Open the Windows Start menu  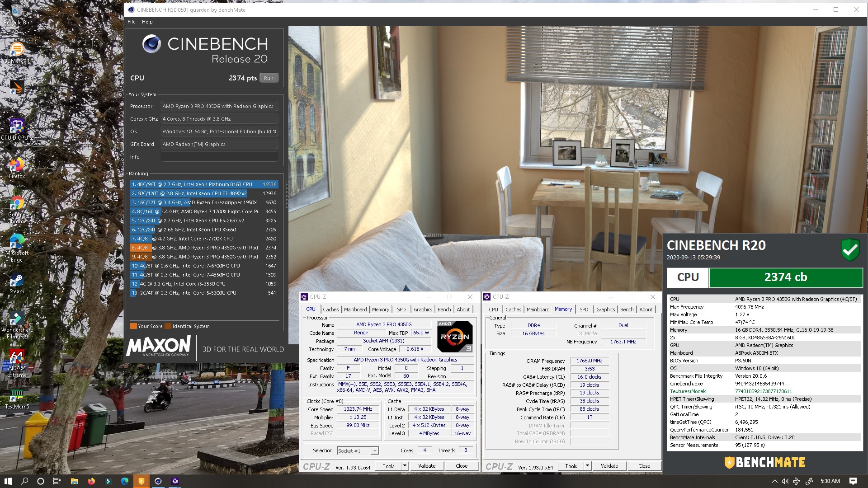coord(8,481)
